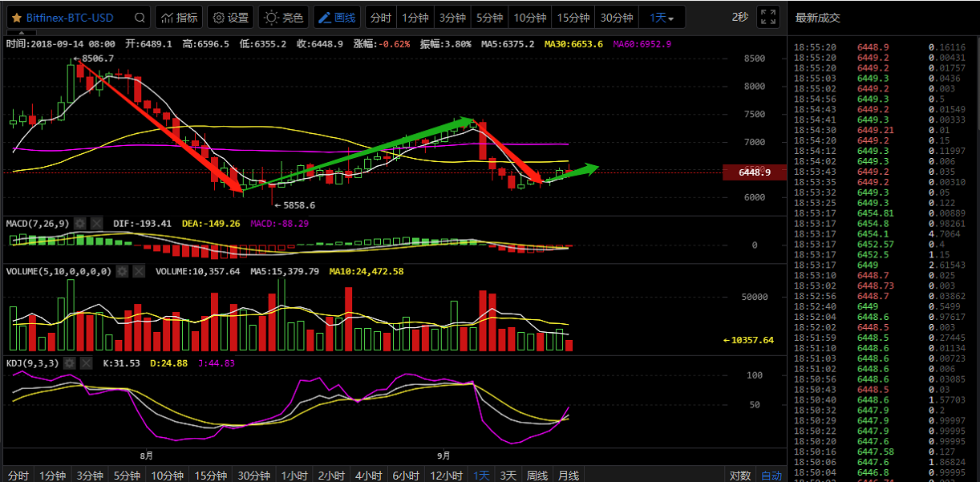Toggle 自动 auto scale
This screenshot has height=482, width=980.
(x=771, y=476)
